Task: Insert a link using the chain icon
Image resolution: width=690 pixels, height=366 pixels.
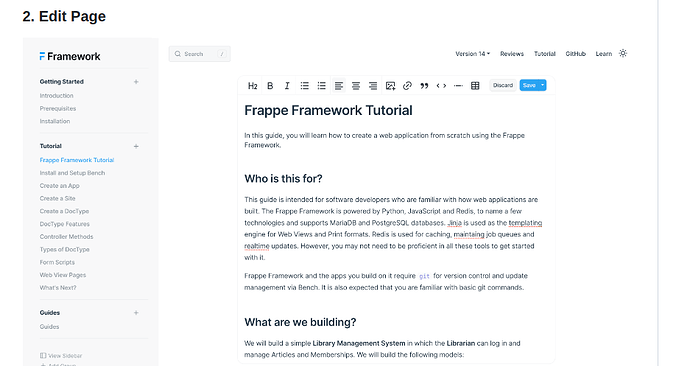Action: tap(407, 86)
